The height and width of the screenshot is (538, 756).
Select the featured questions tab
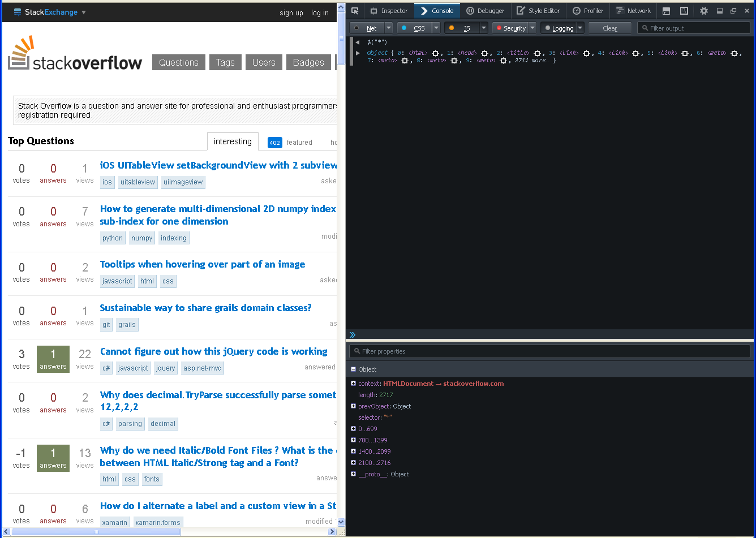pos(290,143)
